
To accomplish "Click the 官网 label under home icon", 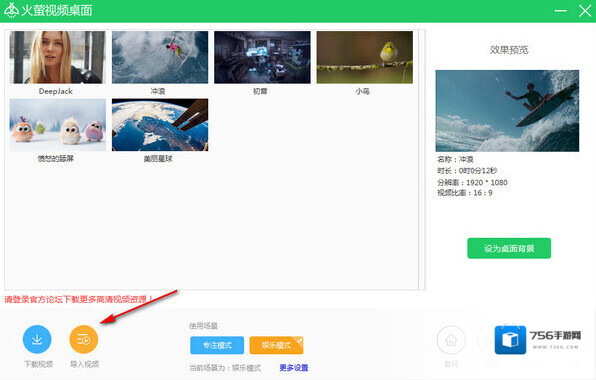I will coord(451,364).
